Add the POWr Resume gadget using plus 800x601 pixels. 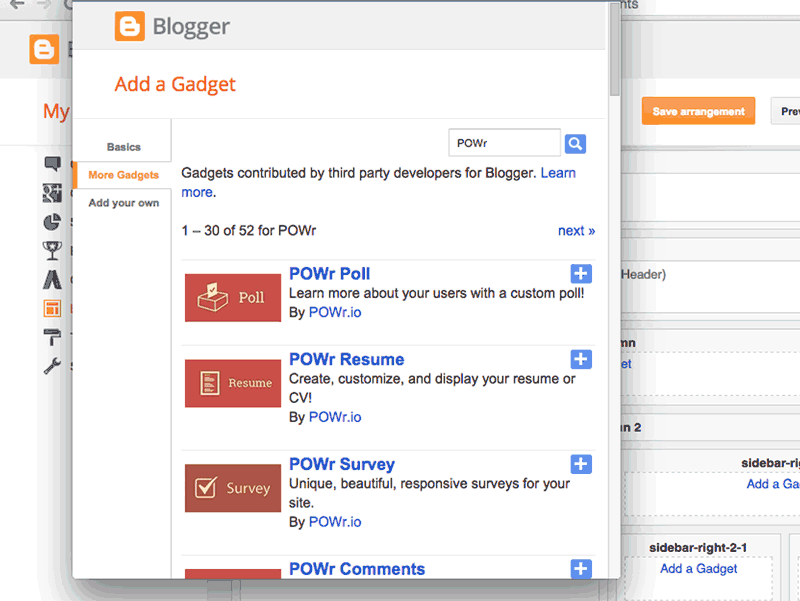click(x=581, y=359)
